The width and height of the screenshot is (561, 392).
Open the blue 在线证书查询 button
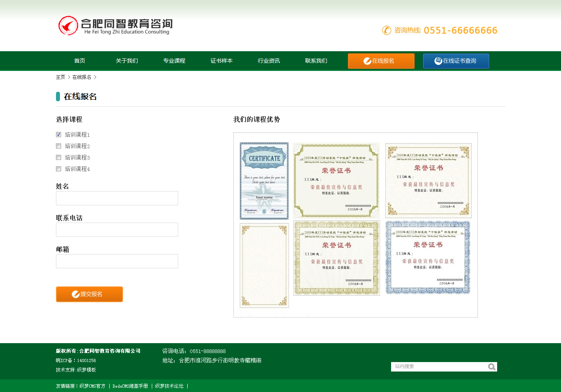(456, 61)
